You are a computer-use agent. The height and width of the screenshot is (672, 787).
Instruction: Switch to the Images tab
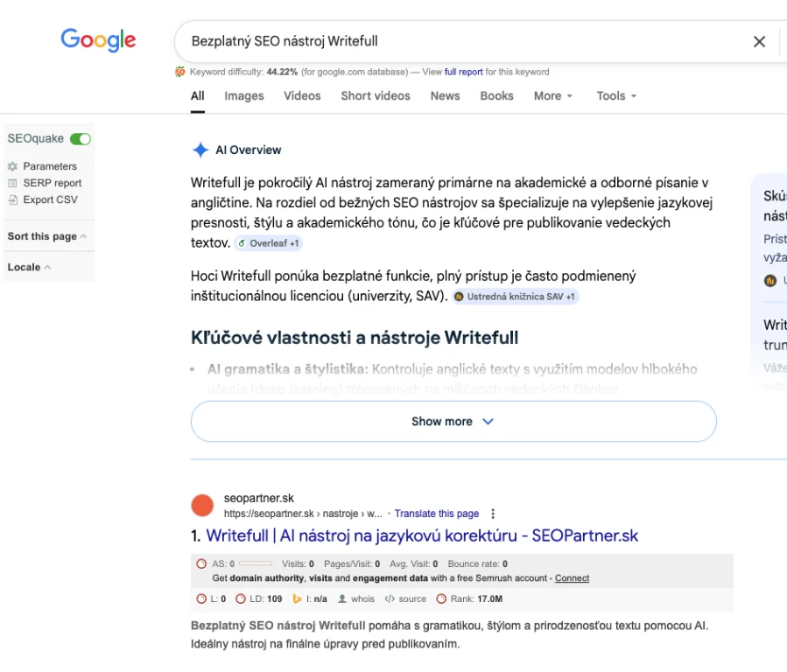(x=243, y=96)
